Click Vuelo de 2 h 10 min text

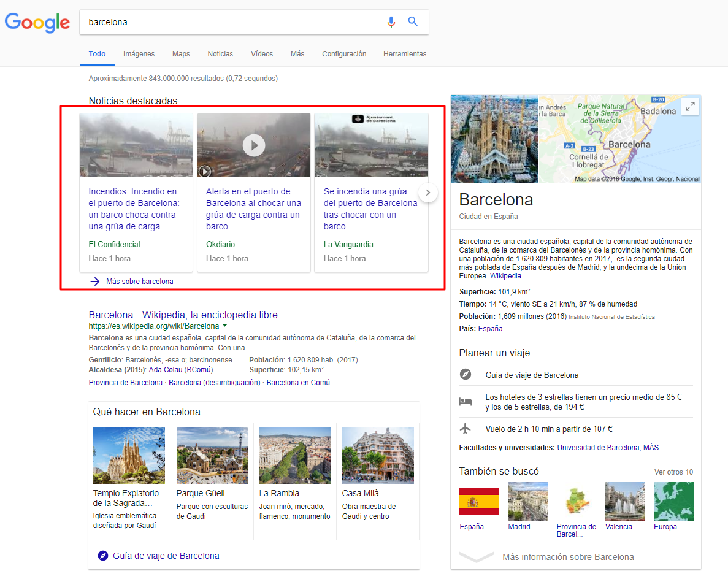(550, 429)
